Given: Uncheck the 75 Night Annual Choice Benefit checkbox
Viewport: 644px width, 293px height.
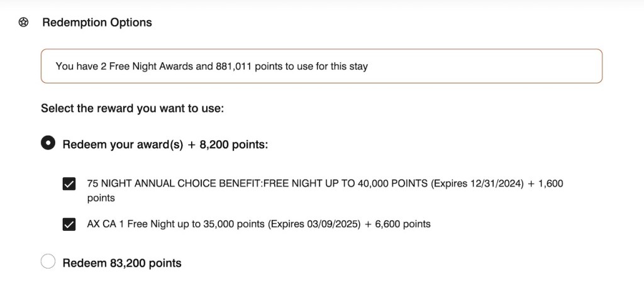Looking at the screenshot, I should (x=69, y=184).
